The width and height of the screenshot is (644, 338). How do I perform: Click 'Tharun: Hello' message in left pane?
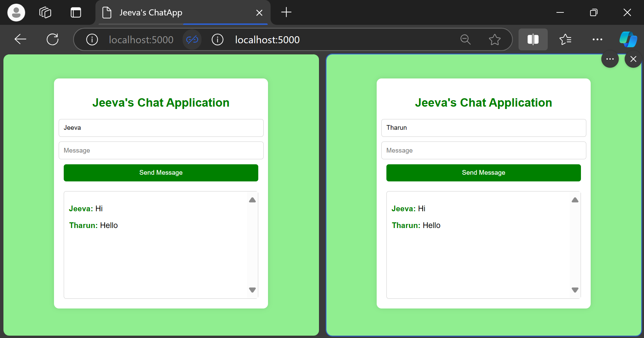[94, 225]
